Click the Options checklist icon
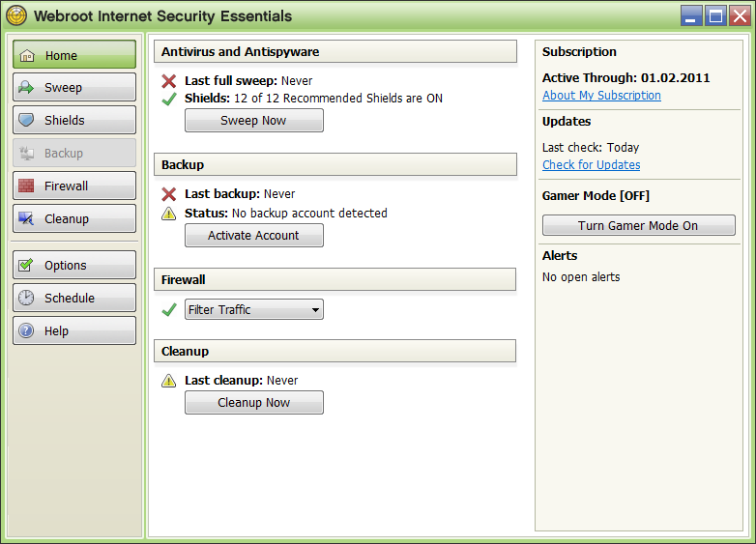 click(27, 266)
